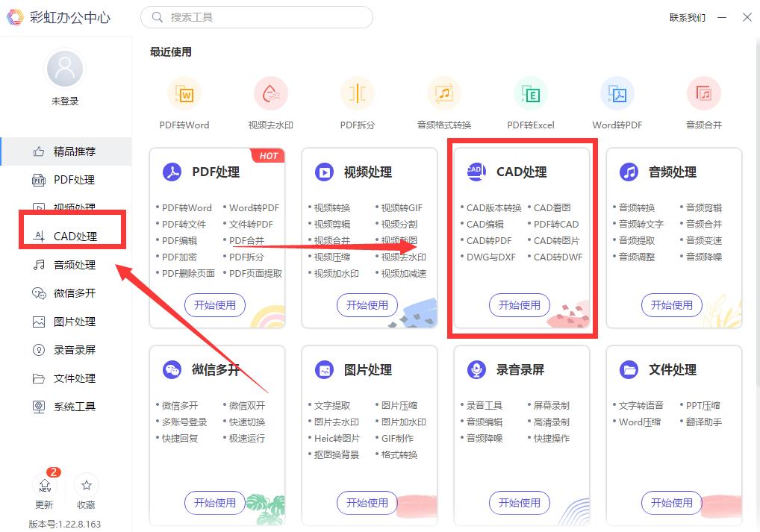760x532 pixels.
Task: Click the 搜索工具 search field
Action: [256, 16]
